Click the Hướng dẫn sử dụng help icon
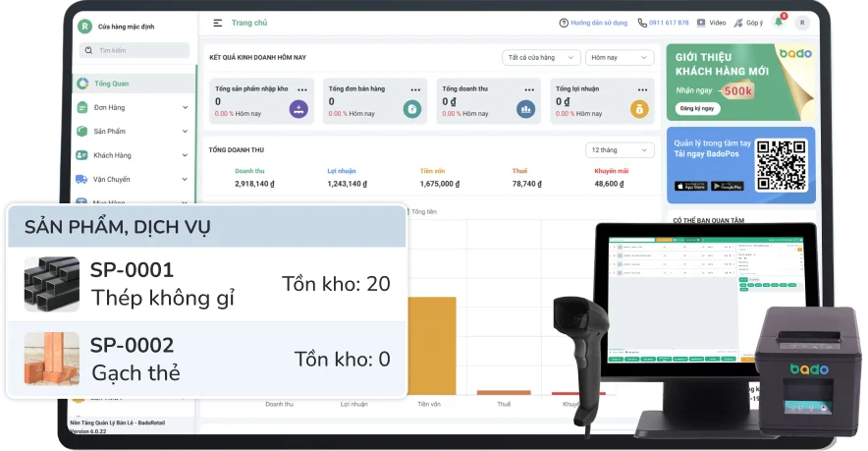Viewport: 868px width, 451px height. point(564,23)
